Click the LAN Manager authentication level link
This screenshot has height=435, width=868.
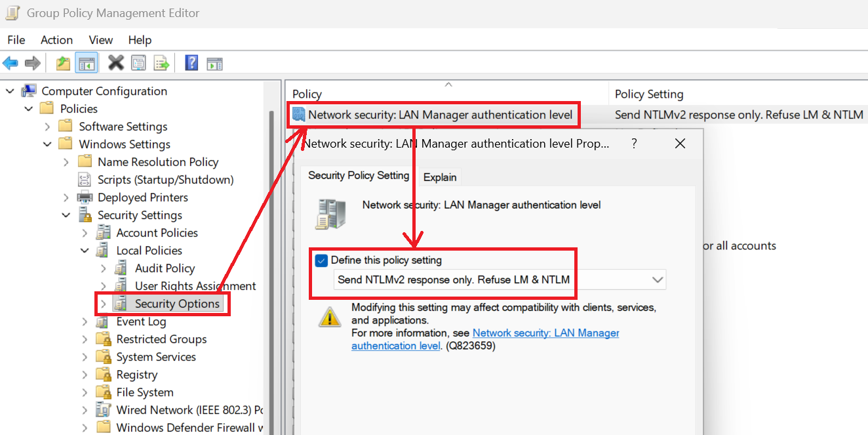(x=545, y=333)
